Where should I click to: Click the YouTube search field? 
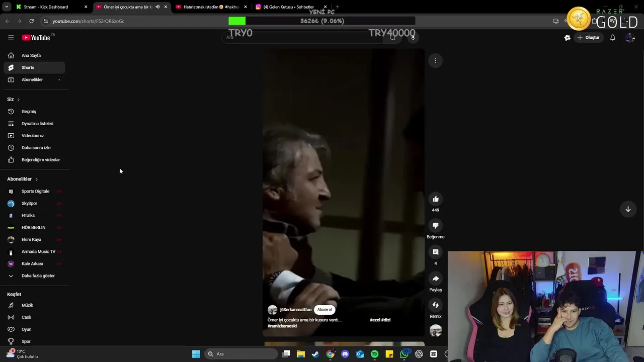point(302,37)
